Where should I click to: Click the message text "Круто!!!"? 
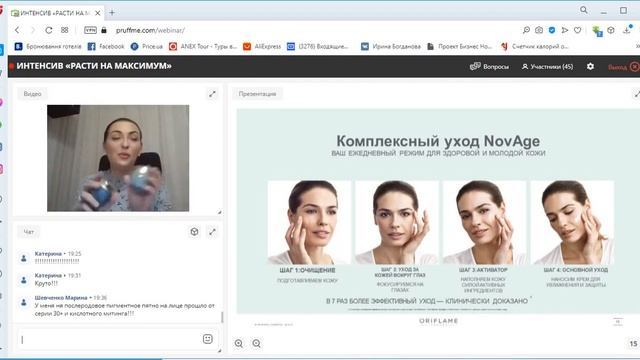[x=46, y=283]
